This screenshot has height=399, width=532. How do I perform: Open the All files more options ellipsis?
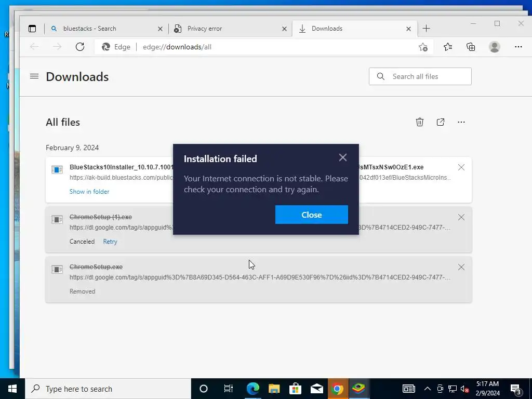(x=461, y=122)
